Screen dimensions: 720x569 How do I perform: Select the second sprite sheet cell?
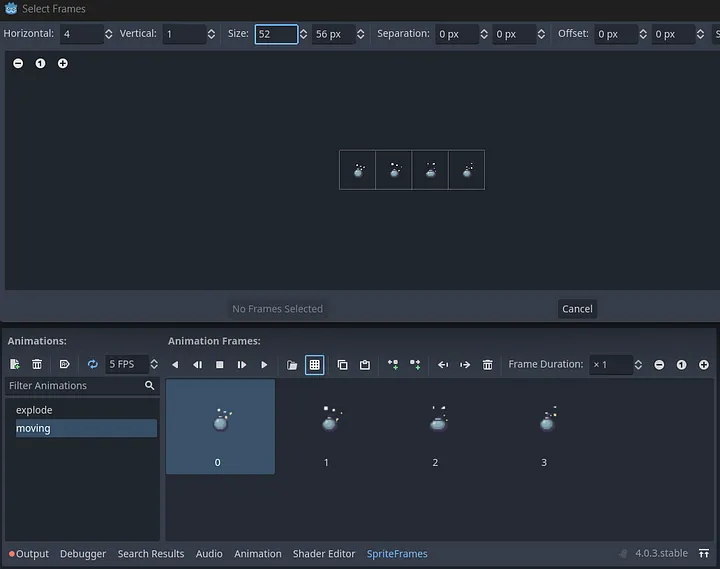click(394, 170)
